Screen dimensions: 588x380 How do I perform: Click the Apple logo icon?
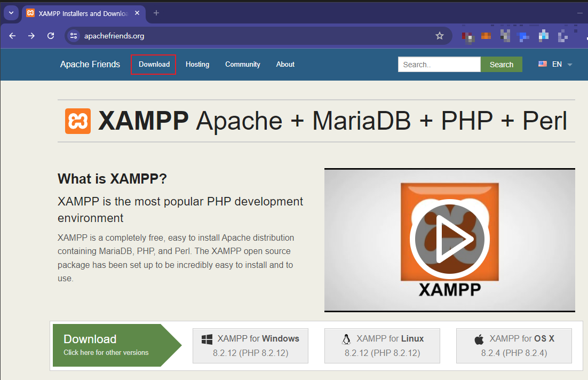pos(479,339)
